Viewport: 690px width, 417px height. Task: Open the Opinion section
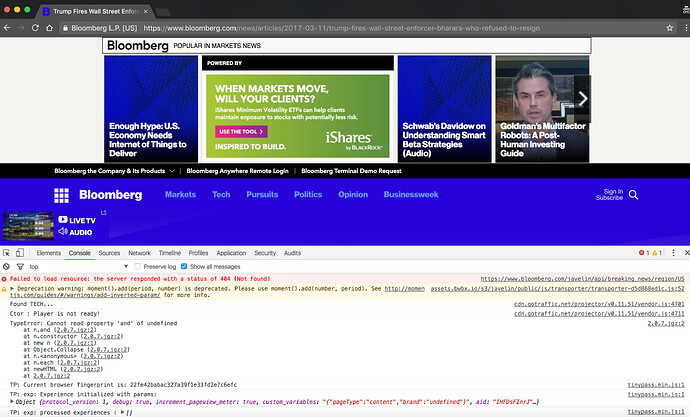(353, 194)
